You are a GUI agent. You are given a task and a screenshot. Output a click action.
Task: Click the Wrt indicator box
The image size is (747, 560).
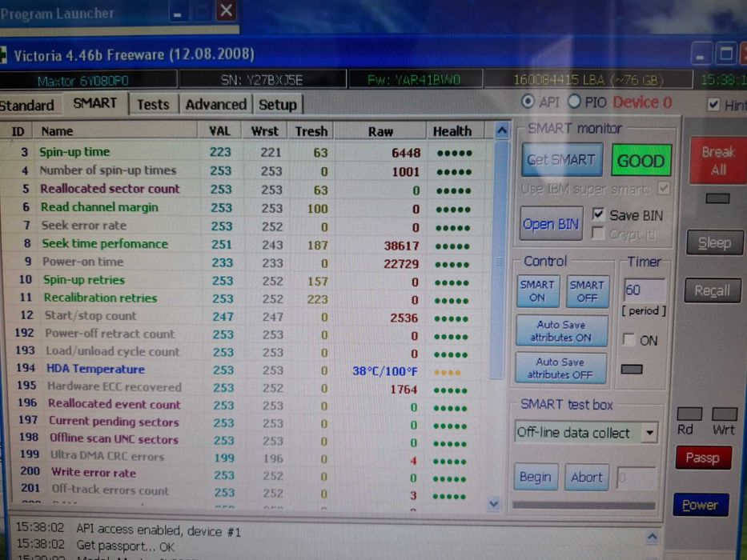point(724,414)
